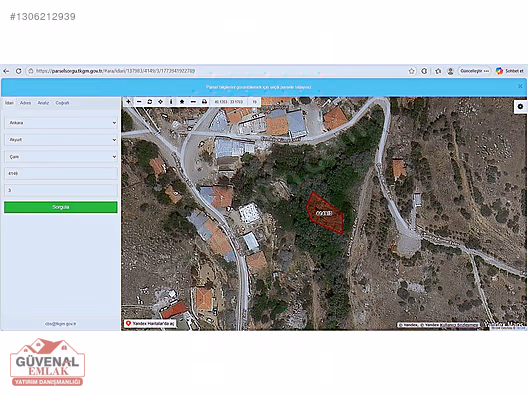Screen dimensions: 528x396
Task: Zoom out with the map minus icon
Action: [x=139, y=101]
